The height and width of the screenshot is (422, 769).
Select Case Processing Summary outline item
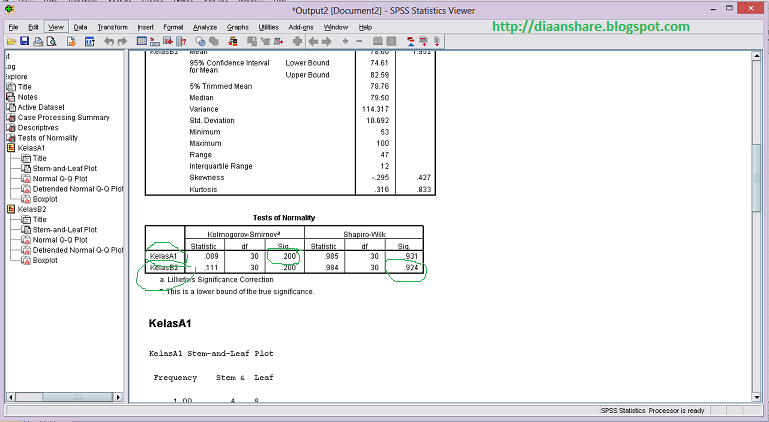64,118
